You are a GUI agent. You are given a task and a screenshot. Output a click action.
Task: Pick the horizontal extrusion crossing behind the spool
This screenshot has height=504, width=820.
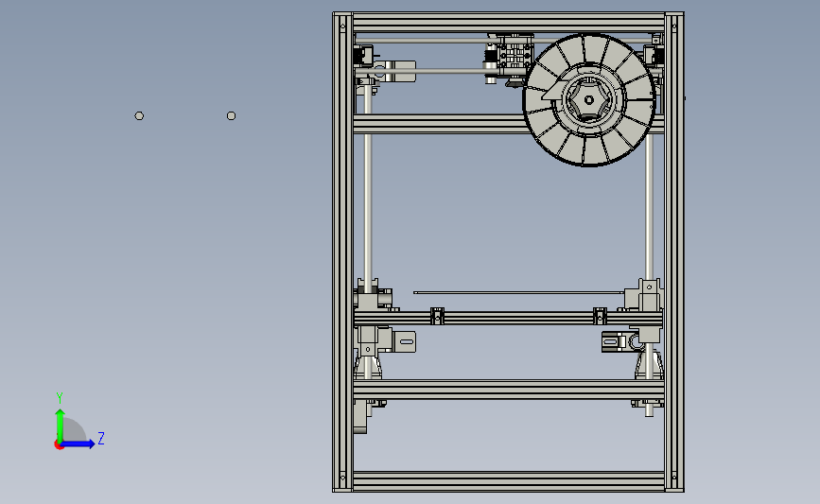439,125
